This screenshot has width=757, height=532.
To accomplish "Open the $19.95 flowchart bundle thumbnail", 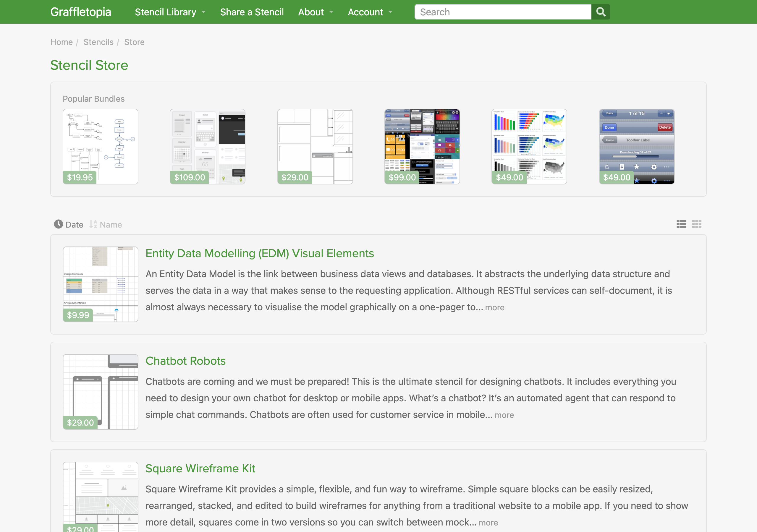I will pos(101,146).
